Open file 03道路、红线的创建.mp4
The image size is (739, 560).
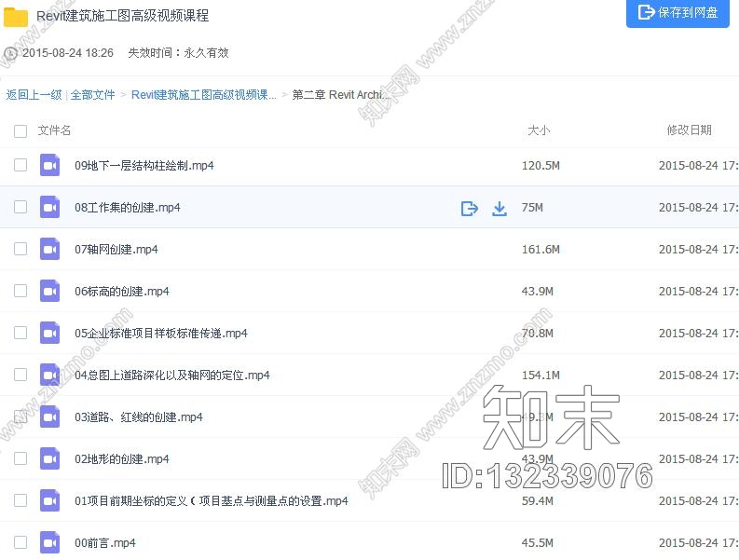click(139, 417)
